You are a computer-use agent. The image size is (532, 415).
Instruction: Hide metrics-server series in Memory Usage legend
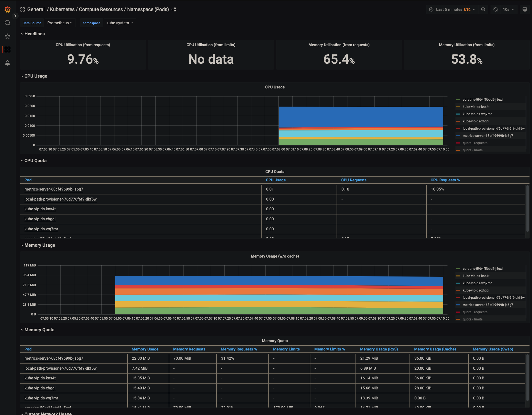click(488, 305)
